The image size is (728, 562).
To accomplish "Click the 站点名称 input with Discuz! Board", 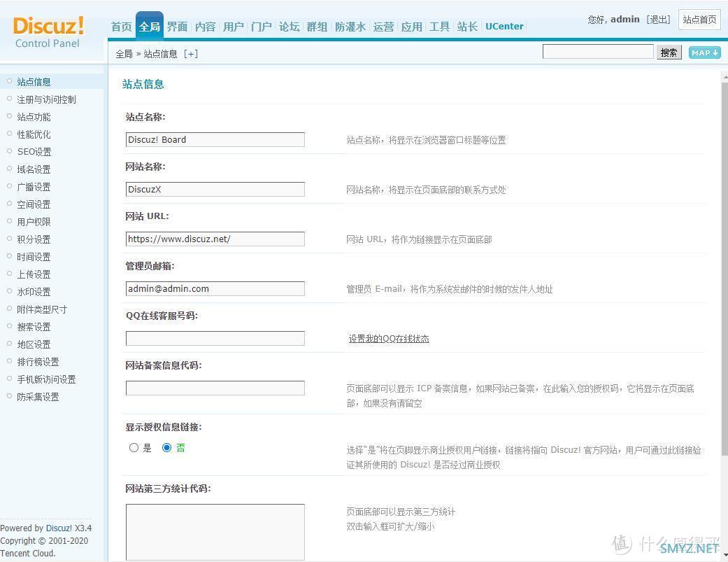I will [215, 140].
